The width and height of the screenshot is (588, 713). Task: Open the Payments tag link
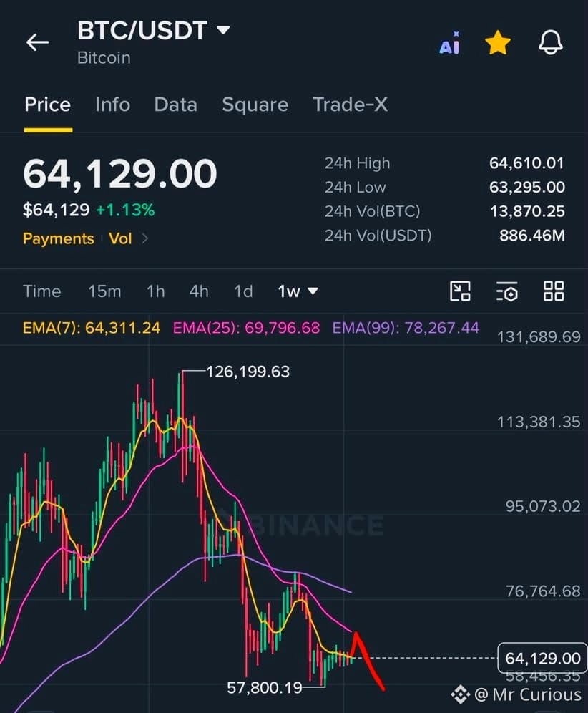click(x=58, y=238)
